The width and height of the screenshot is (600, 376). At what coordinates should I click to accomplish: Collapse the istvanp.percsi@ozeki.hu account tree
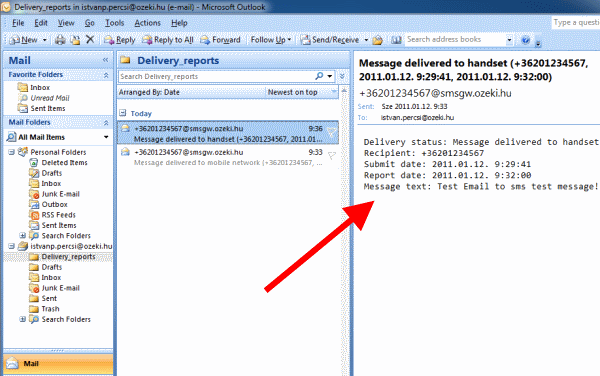(x=12, y=246)
